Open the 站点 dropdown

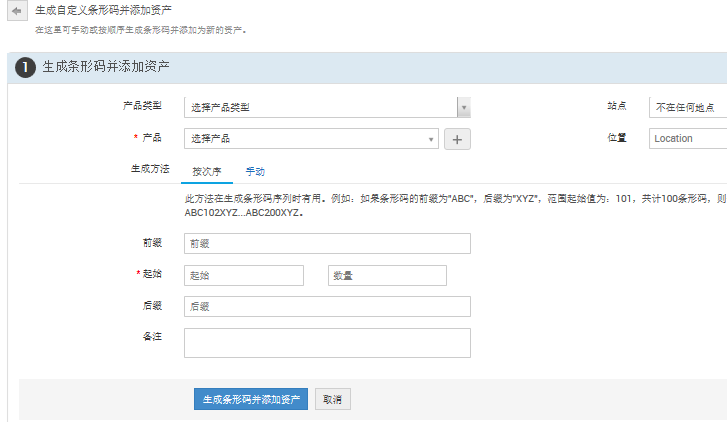click(689, 107)
